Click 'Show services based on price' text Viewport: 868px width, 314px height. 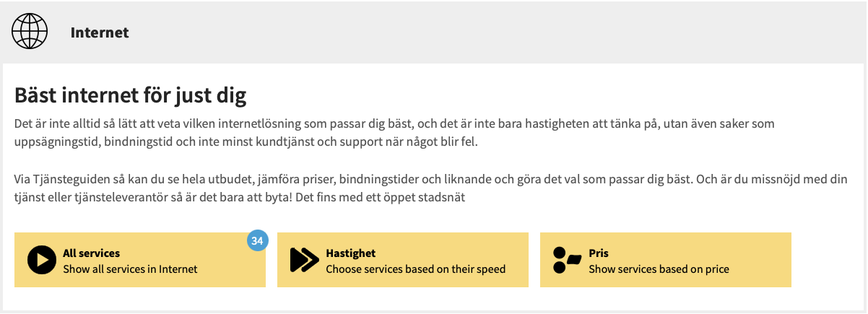tap(659, 269)
